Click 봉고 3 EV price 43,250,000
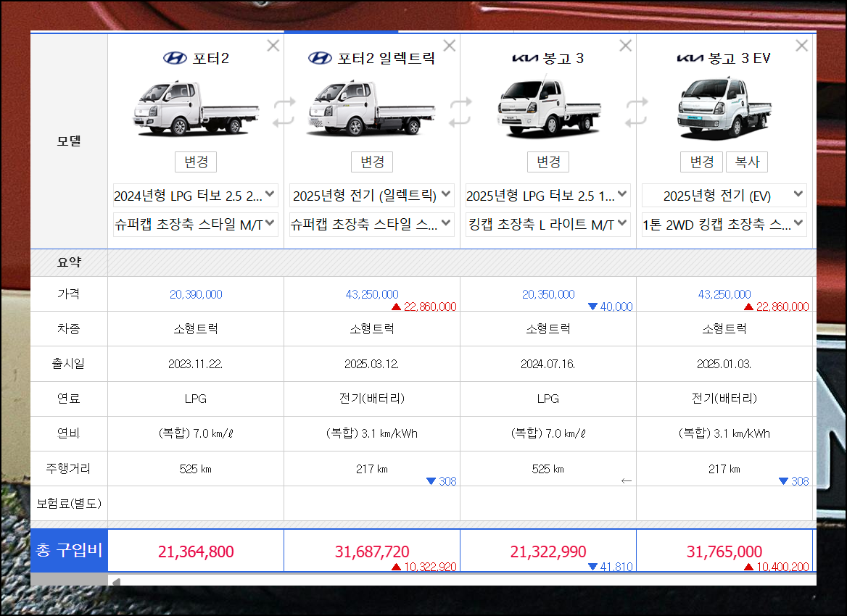This screenshot has width=847, height=616. [x=724, y=294]
